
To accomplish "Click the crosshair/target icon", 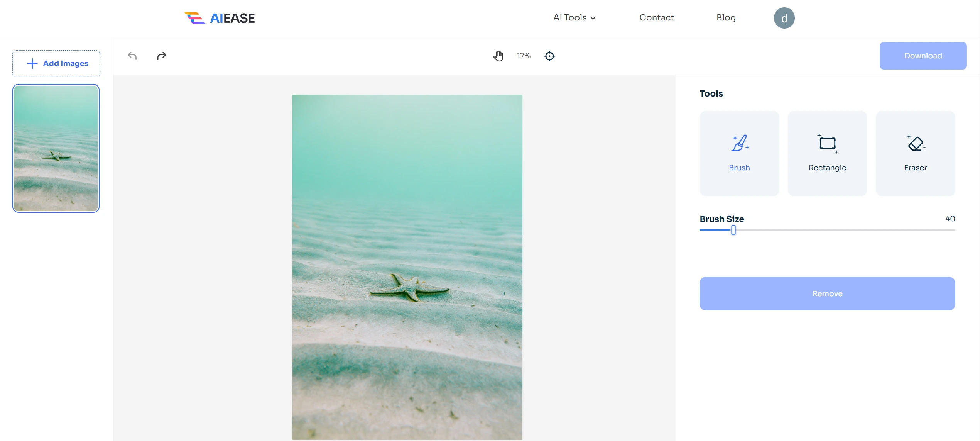I will coord(549,56).
